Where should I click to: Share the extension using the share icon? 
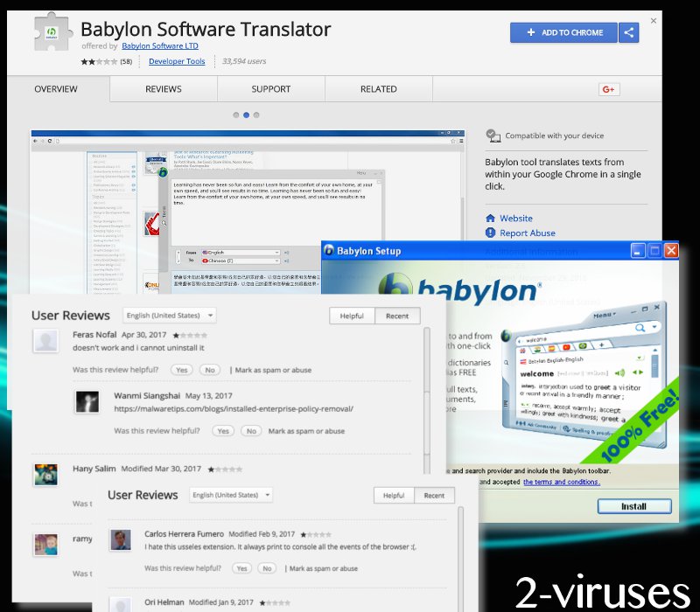point(627,32)
